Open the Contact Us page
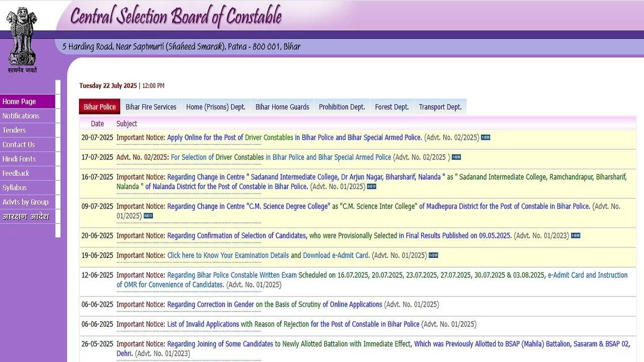 point(19,144)
